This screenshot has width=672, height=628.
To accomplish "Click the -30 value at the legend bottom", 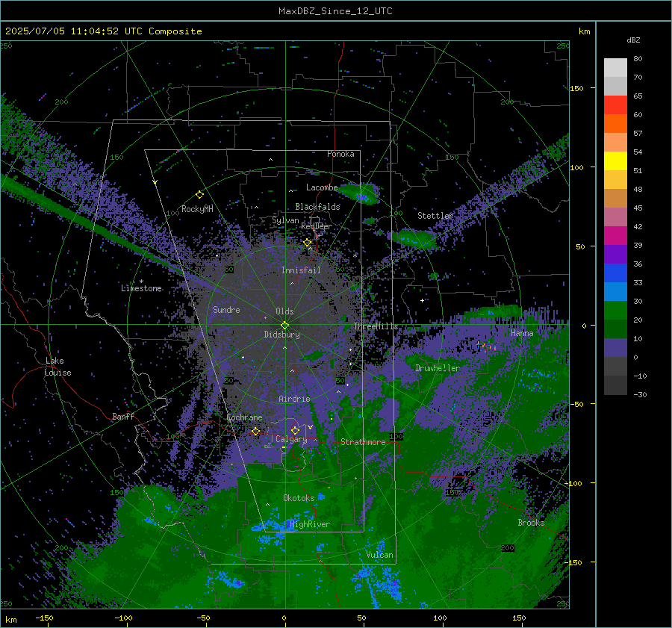I will tap(640, 395).
